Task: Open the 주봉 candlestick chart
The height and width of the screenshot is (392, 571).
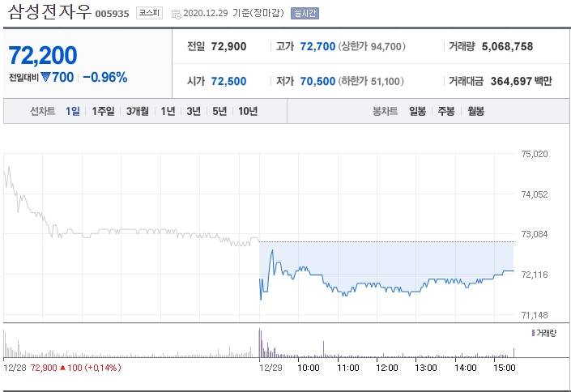Action: 446,111
